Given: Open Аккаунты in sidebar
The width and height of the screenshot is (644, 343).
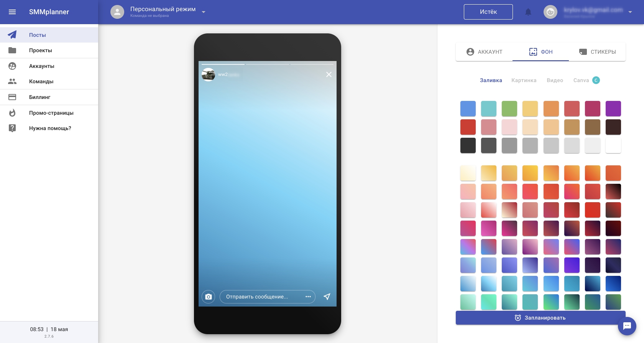Looking at the screenshot, I should [49, 66].
